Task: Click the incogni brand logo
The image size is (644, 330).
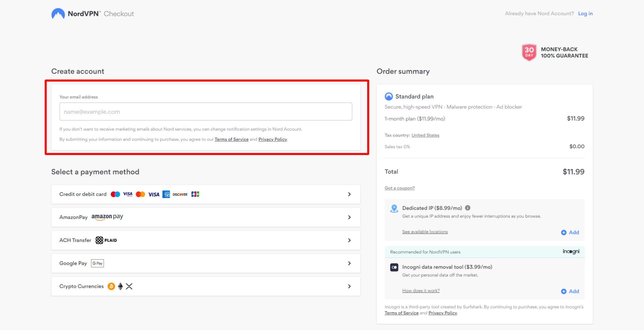Action: coord(571,251)
